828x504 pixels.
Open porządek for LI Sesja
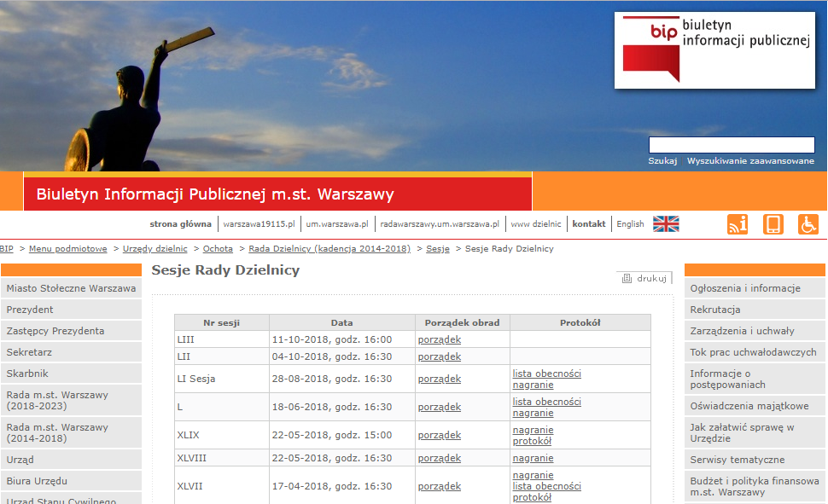(440, 379)
